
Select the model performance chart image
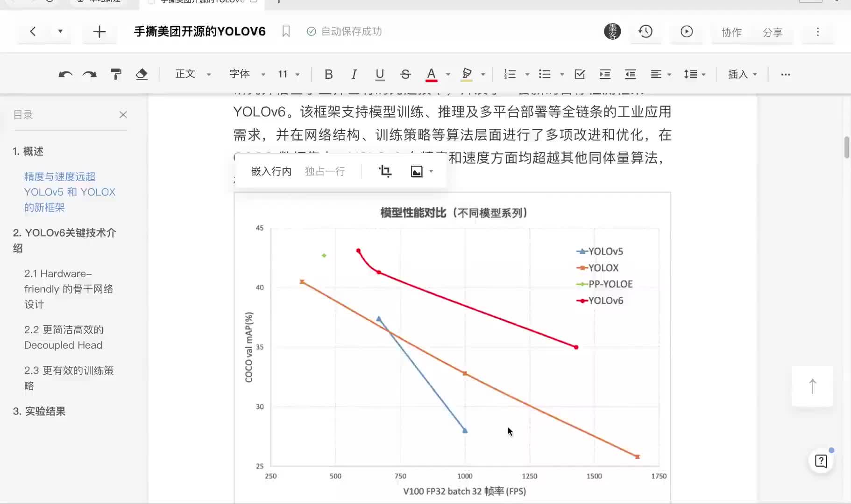coord(452,348)
